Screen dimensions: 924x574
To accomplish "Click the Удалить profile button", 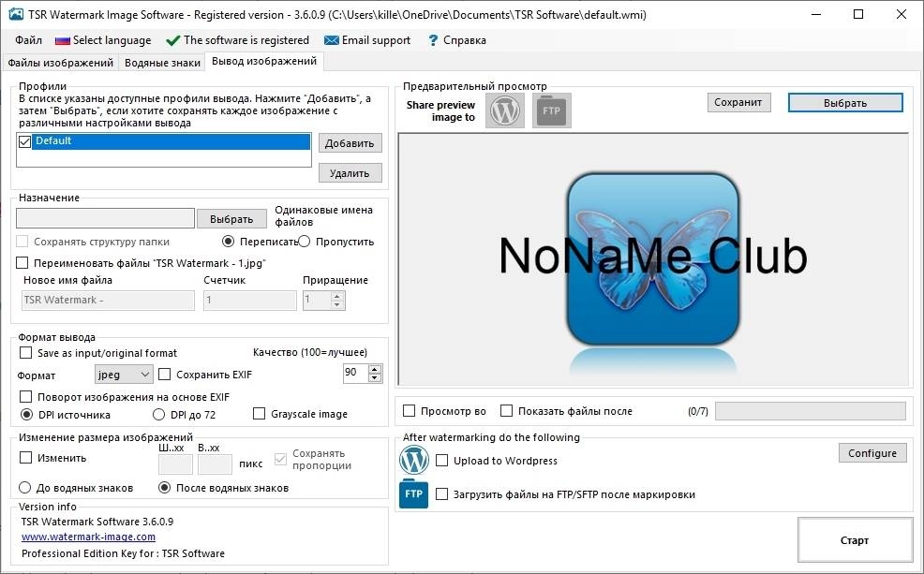I will (350, 173).
